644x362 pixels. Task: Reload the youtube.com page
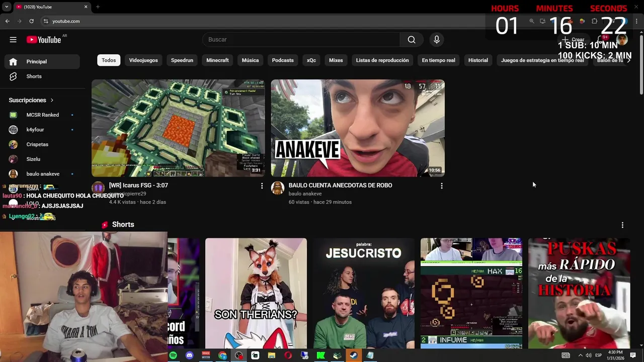pos(31,21)
